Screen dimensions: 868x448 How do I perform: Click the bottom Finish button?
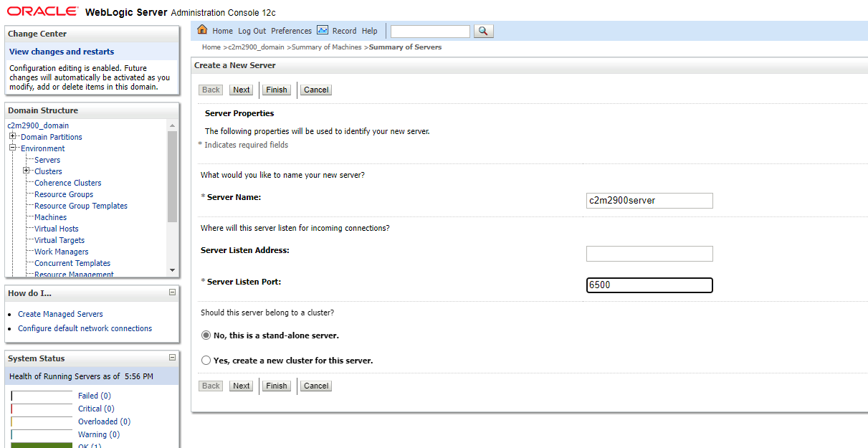tap(277, 386)
